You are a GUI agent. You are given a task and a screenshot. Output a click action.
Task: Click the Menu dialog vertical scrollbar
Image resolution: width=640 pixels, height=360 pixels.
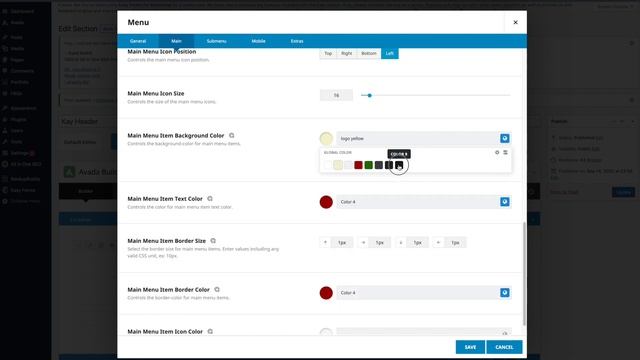coord(524,273)
